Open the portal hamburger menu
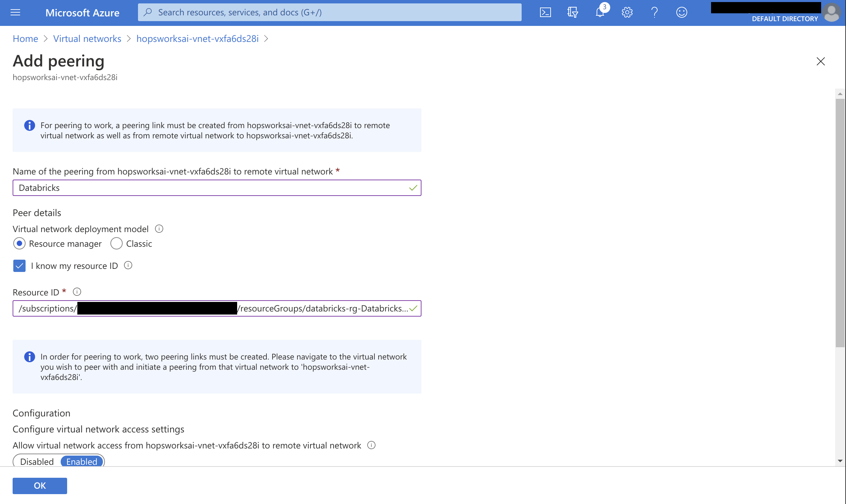Image resolution: width=846 pixels, height=504 pixels. point(15,12)
